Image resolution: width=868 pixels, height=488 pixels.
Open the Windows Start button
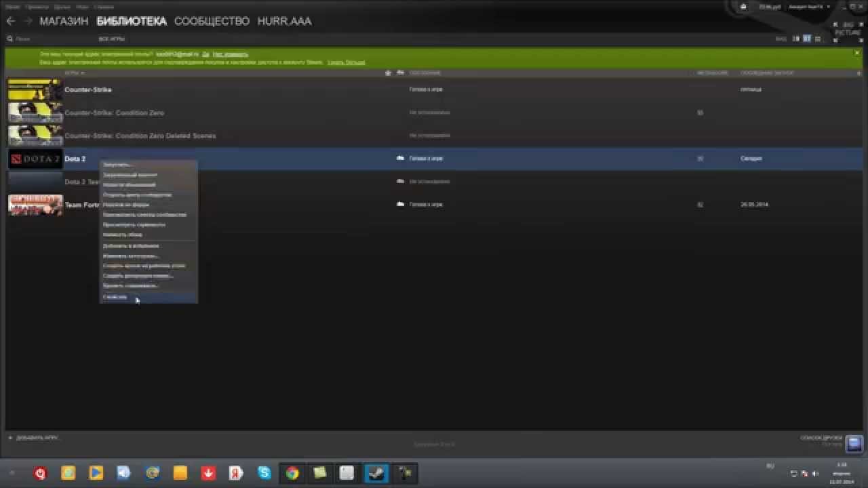(x=12, y=472)
